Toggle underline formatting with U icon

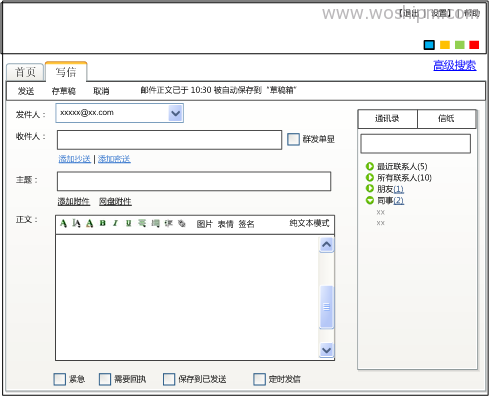(x=128, y=223)
